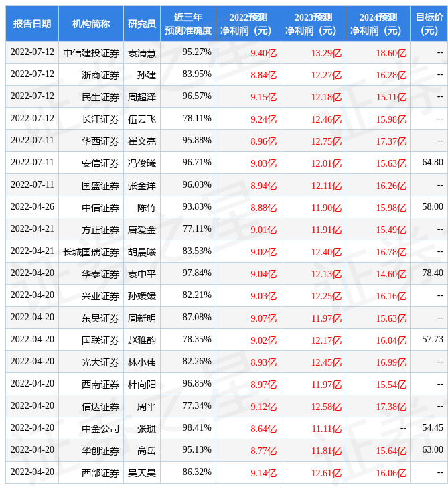Screen dimensions: 448x489
Task: Click the 2022预测净利润 column header
Action: pos(248,23)
